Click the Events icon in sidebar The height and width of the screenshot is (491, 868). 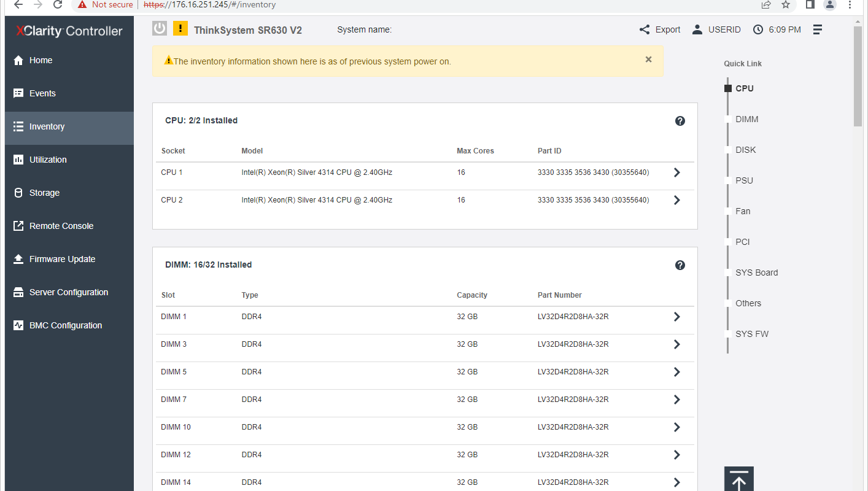point(18,93)
